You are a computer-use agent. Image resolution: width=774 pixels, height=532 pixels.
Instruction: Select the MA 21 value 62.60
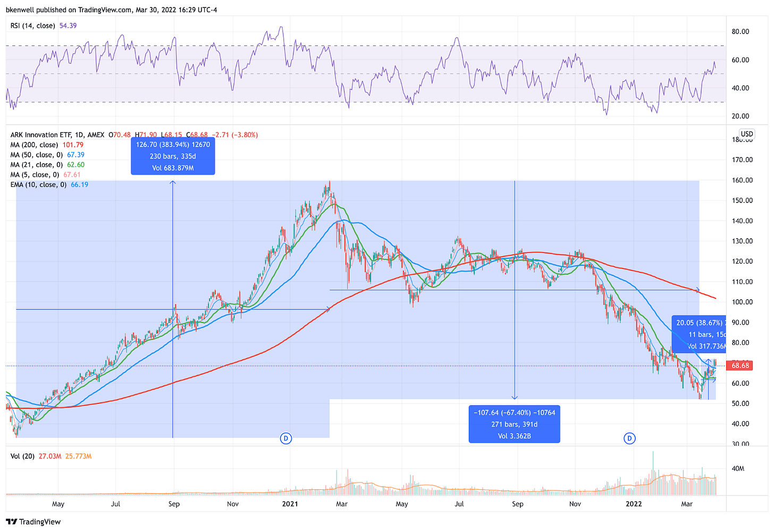[75, 165]
